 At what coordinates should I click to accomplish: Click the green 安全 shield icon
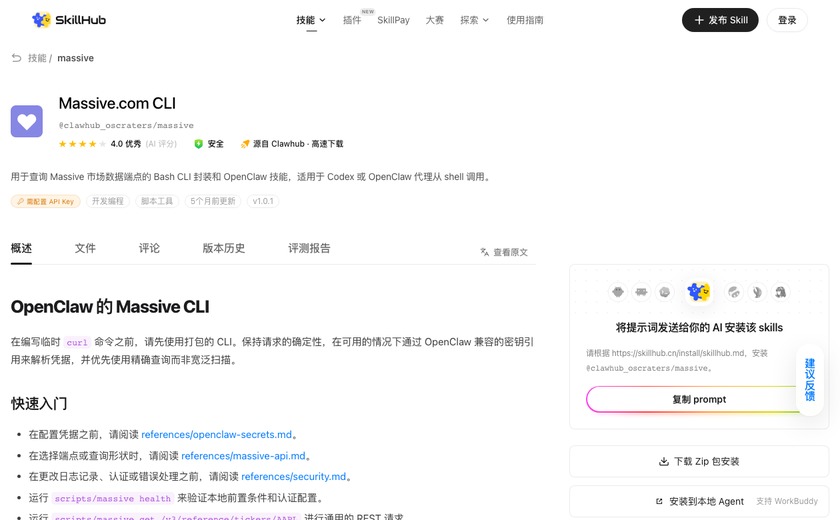pos(198,144)
